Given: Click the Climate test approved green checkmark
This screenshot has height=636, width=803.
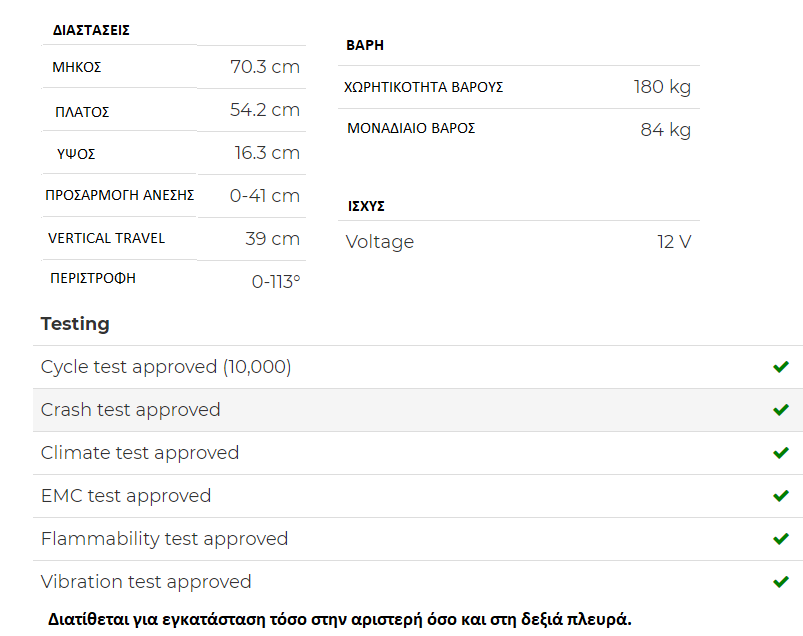Looking at the screenshot, I should [x=780, y=453].
